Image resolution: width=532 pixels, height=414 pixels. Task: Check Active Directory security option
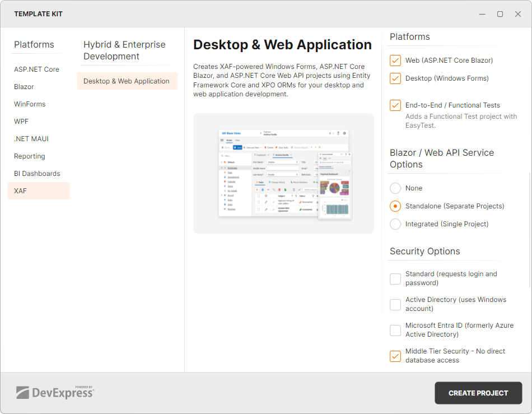coord(395,304)
